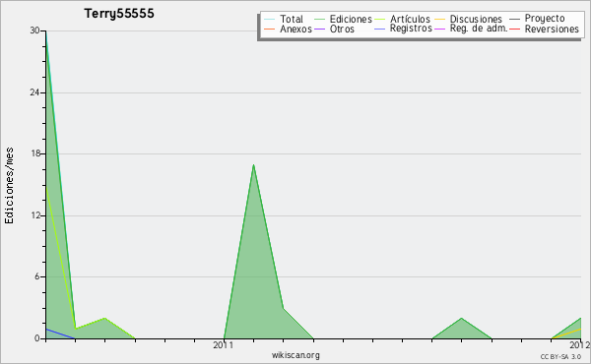Click the 30 y-axis tick label
This screenshot has height=364, width=591.
(35, 30)
